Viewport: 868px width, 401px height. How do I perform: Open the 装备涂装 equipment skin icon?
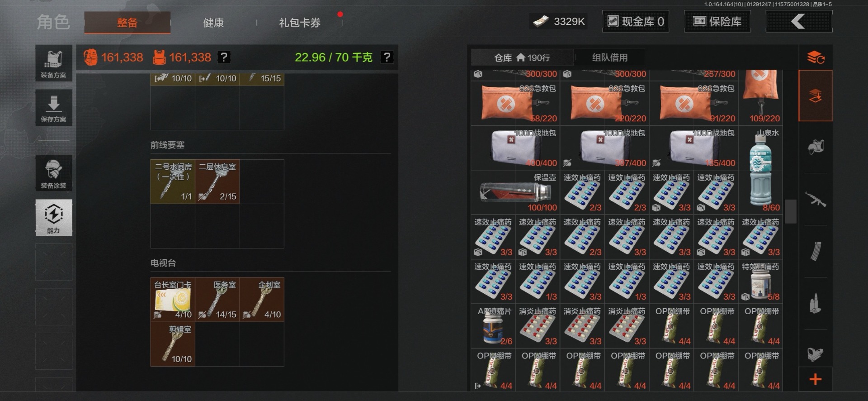click(54, 173)
